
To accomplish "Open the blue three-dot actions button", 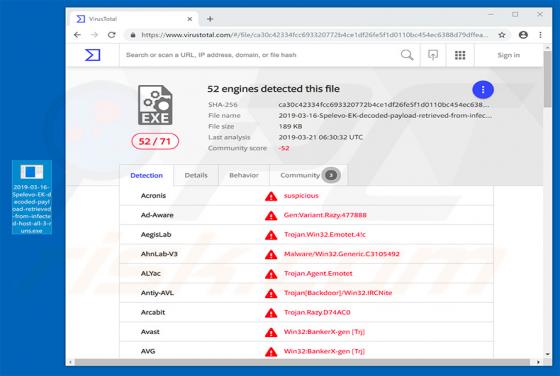I will 483,90.
